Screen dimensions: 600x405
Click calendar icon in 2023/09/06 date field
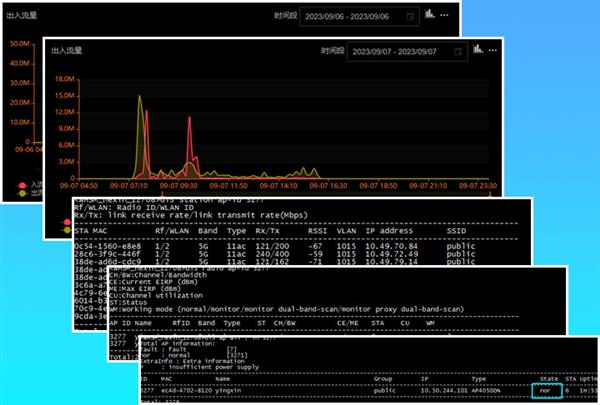pos(410,16)
